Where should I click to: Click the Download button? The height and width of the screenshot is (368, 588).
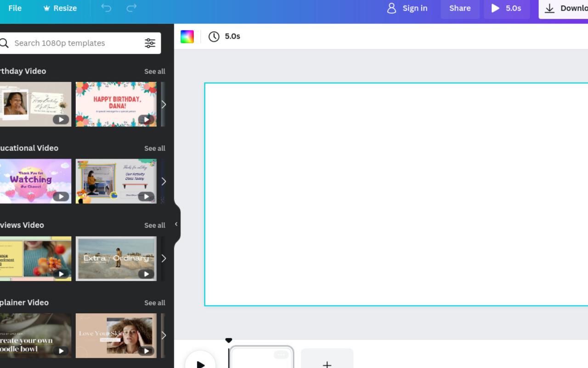pyautogui.click(x=564, y=8)
